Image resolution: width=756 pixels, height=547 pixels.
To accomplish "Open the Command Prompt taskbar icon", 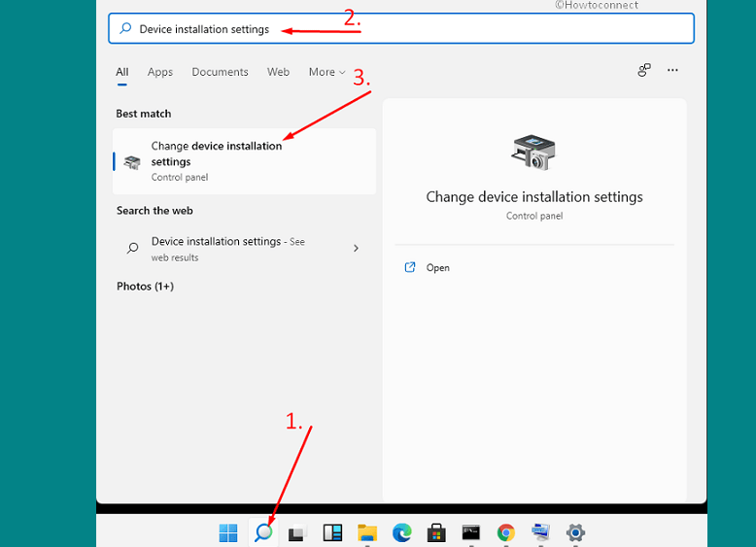I will pyautogui.click(x=471, y=532).
